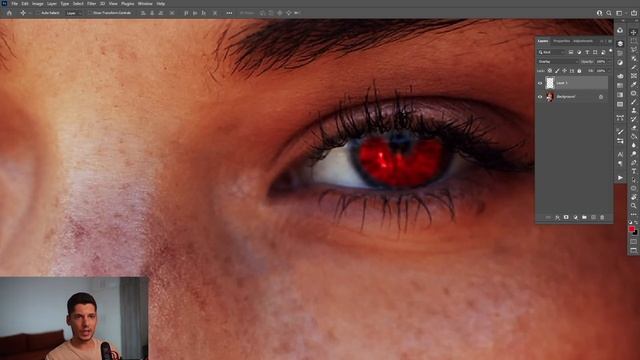Switch to the Adjustments tab

click(x=583, y=41)
